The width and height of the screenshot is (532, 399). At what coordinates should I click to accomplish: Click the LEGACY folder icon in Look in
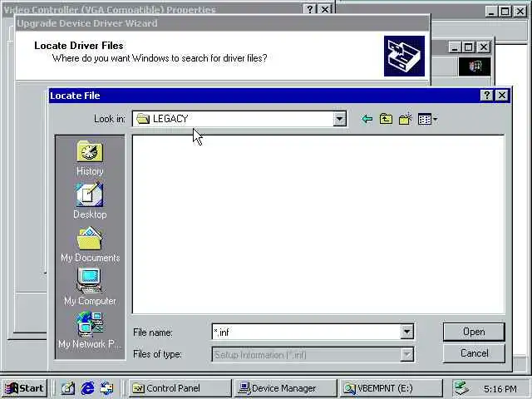(x=143, y=119)
